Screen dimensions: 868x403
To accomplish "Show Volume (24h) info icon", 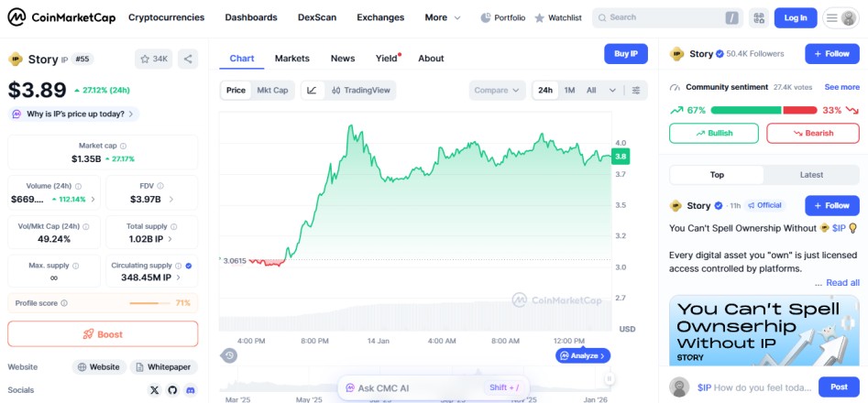I will (78, 186).
